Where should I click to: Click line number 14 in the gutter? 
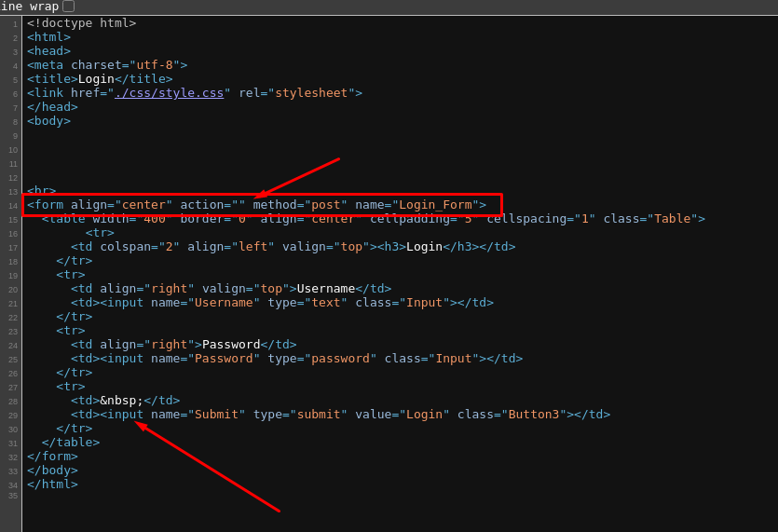pyautogui.click(x=13, y=206)
